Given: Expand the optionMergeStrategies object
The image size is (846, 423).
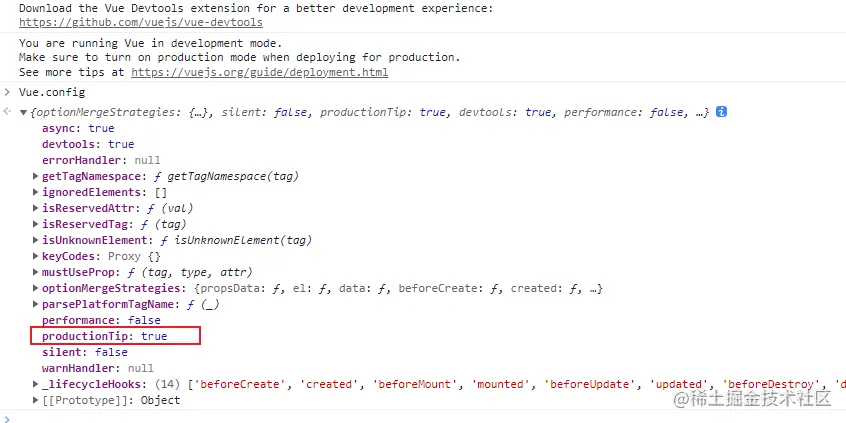Looking at the screenshot, I should click(x=36, y=288).
